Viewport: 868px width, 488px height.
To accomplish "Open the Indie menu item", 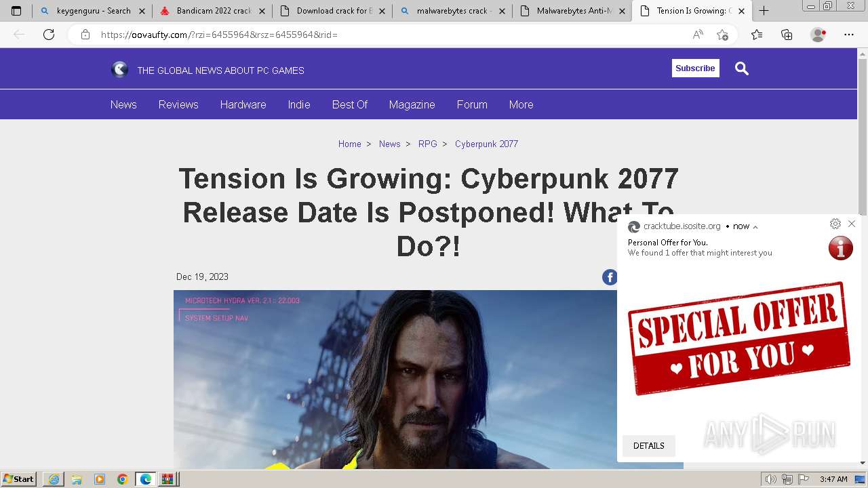I will 299,104.
